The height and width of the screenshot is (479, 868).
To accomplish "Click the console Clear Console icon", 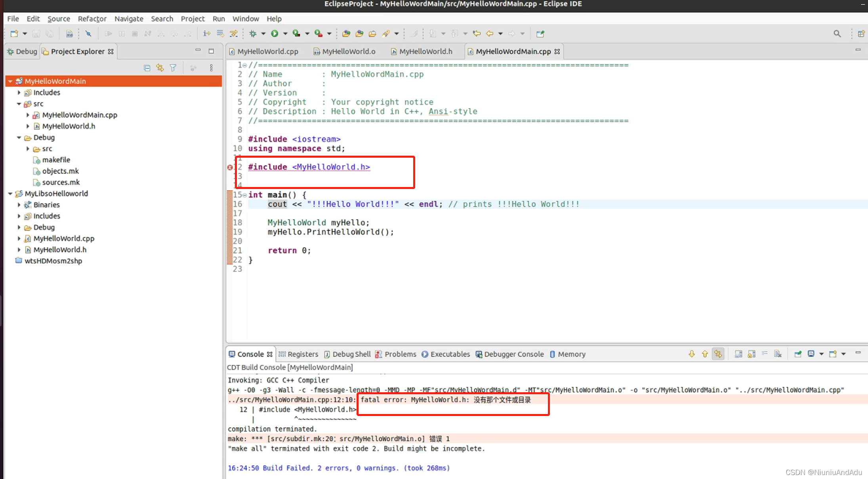I will click(778, 354).
